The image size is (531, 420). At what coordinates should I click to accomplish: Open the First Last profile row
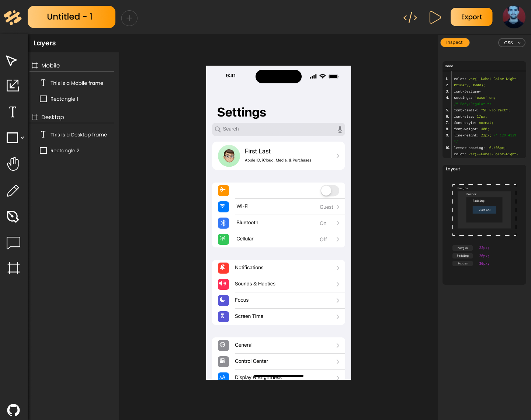coord(278,156)
